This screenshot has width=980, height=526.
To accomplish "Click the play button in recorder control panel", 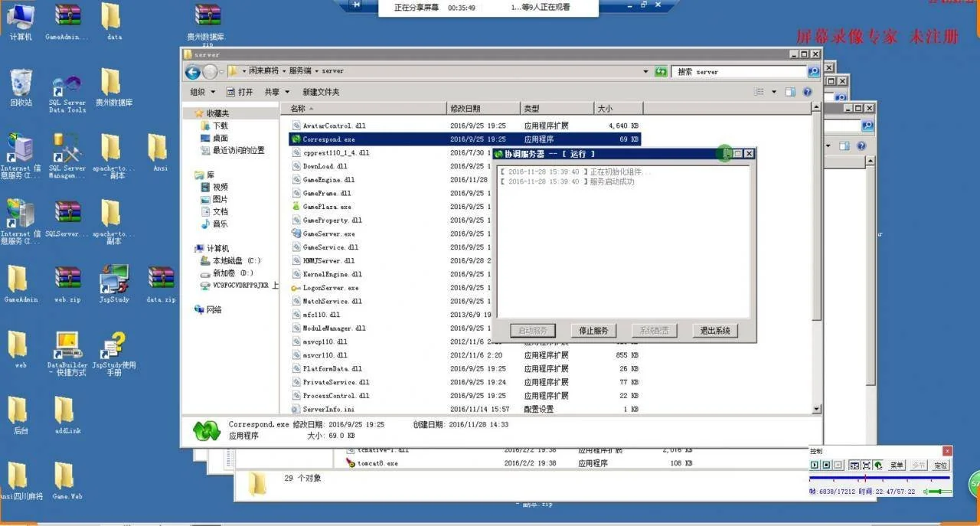I will (x=815, y=465).
